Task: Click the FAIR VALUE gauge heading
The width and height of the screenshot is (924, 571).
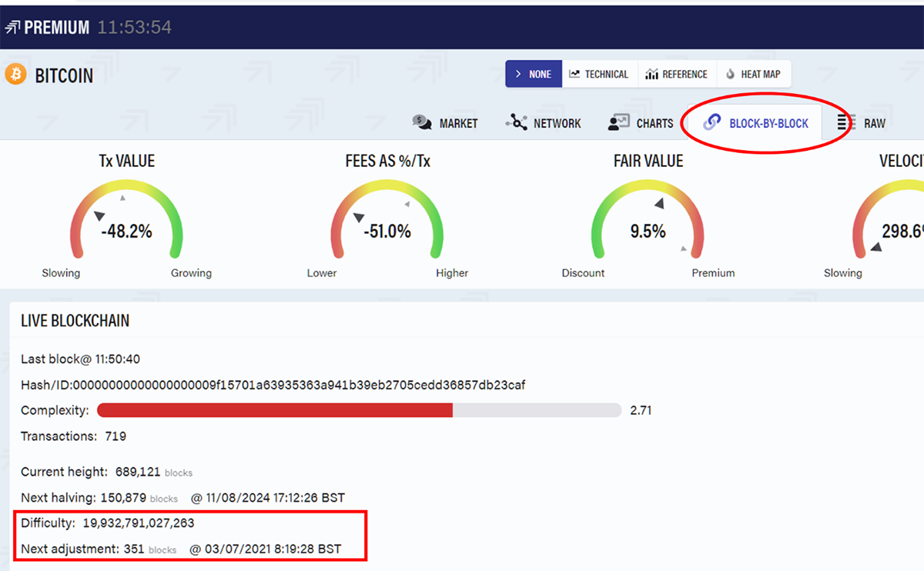Action: [x=648, y=161]
